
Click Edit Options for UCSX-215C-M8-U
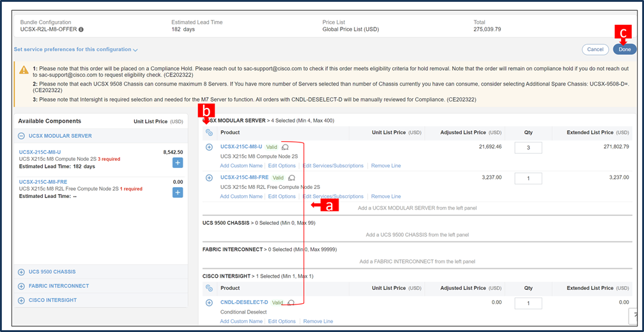pyautogui.click(x=282, y=166)
